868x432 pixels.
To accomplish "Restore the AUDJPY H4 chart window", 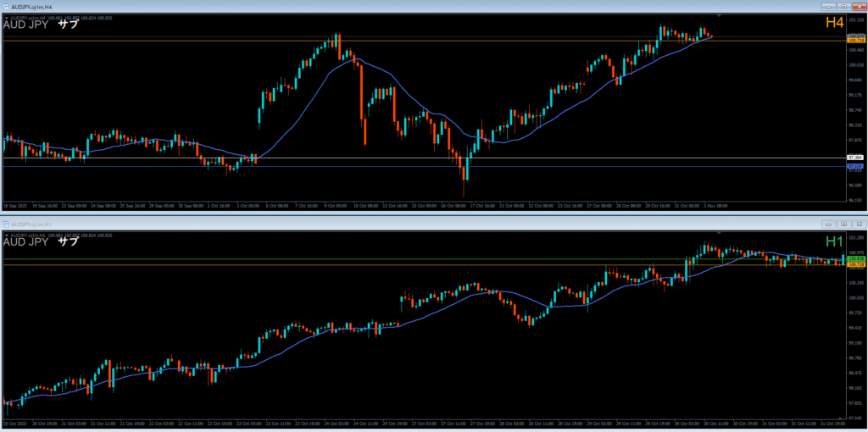I will point(843,7).
